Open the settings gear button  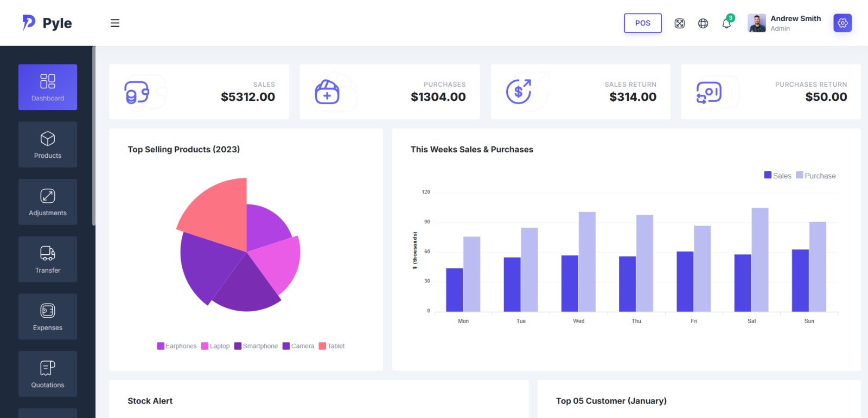(x=843, y=23)
